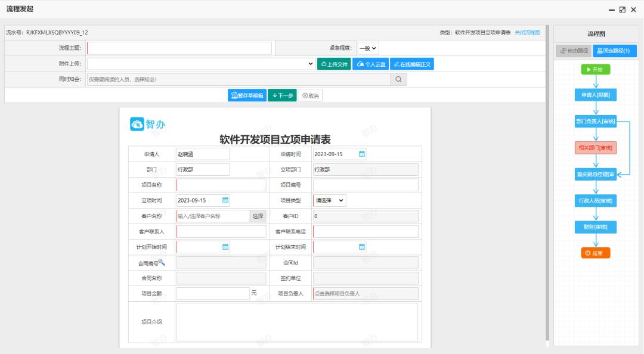
Task: Click the 关闭流程图 link
Action: (x=528, y=33)
